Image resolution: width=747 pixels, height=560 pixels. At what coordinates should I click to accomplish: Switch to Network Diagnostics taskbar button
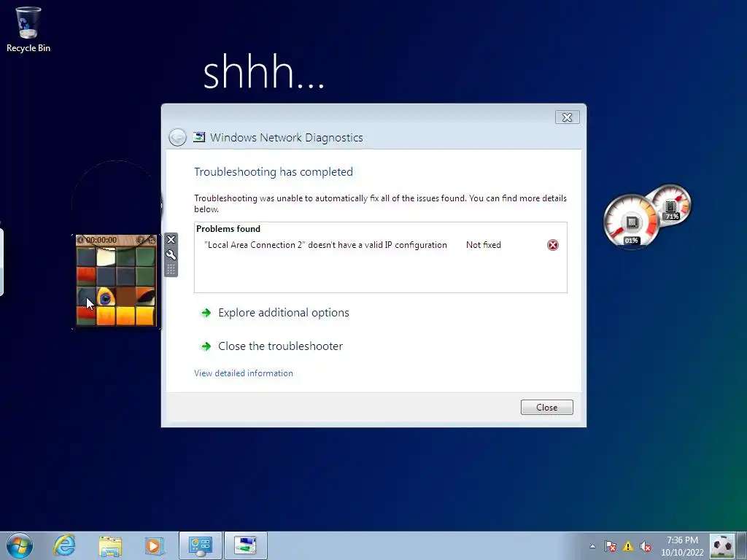pos(246,545)
